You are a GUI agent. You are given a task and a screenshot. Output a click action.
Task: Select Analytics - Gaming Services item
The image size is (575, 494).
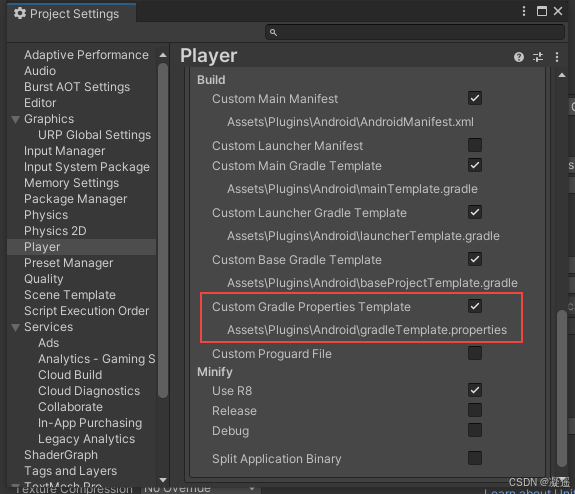pyautogui.click(x=96, y=359)
